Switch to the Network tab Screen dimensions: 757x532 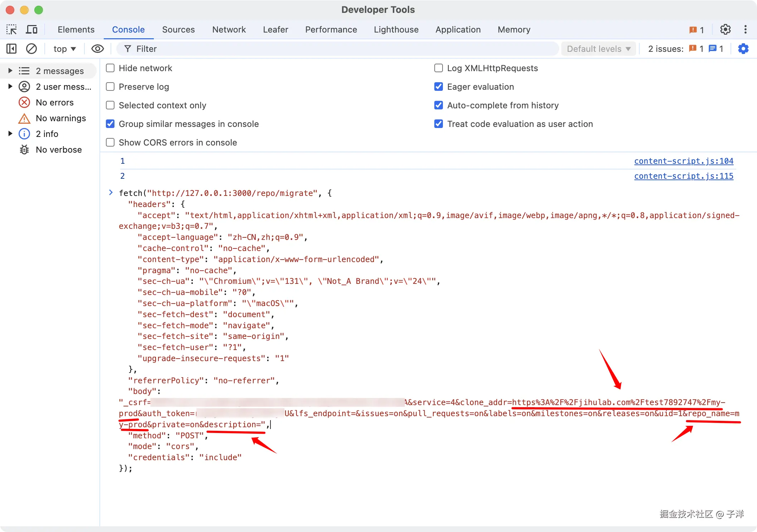(x=229, y=30)
